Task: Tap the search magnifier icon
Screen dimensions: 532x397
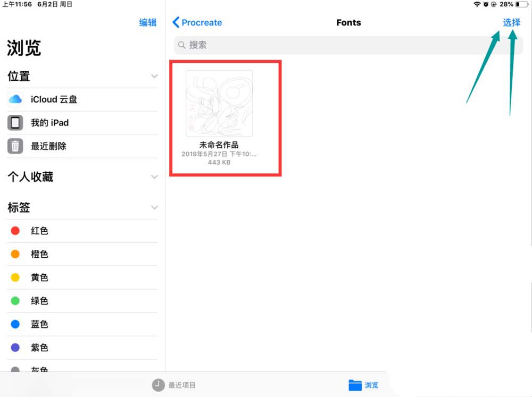Action: (x=182, y=45)
